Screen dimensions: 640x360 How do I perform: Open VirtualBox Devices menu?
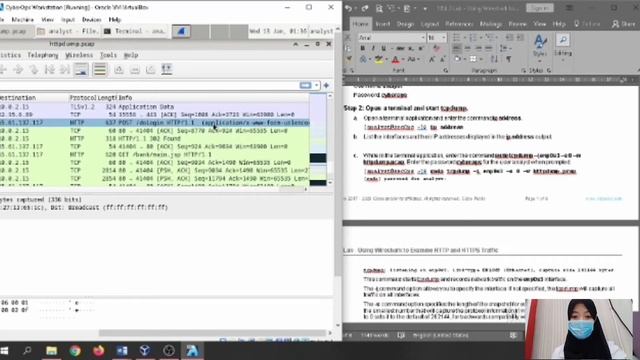[91, 20]
